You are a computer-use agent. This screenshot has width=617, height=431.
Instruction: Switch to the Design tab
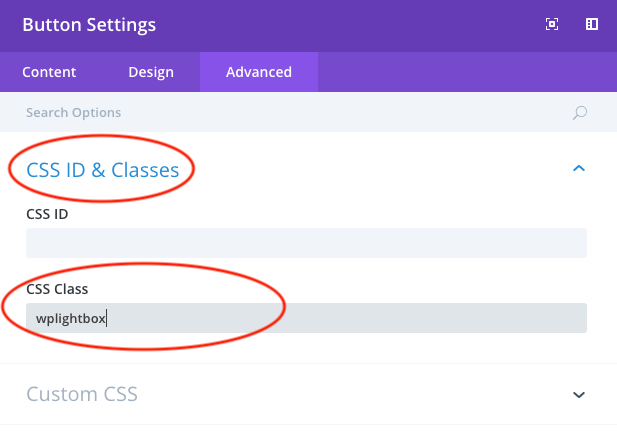tap(151, 72)
